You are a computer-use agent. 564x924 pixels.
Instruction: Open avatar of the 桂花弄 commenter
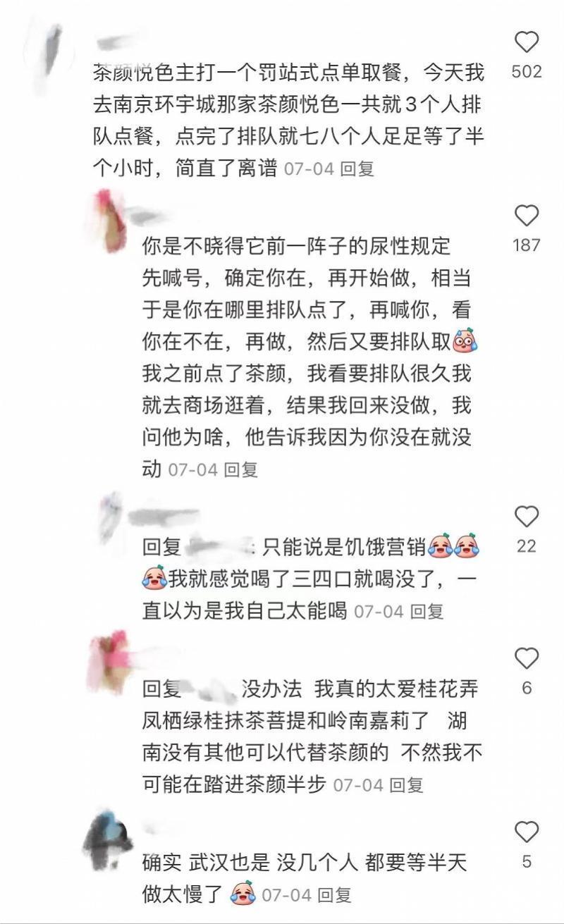[109, 661]
